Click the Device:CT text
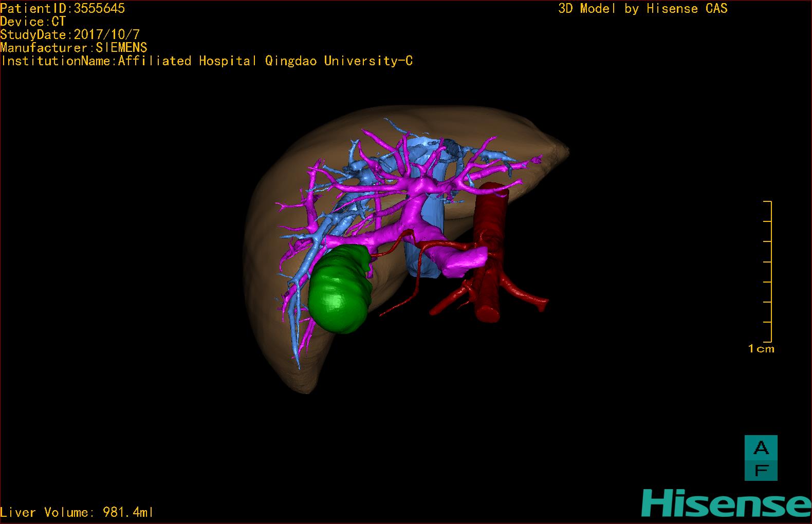Viewport: 812px width, 524px height. tap(33, 22)
